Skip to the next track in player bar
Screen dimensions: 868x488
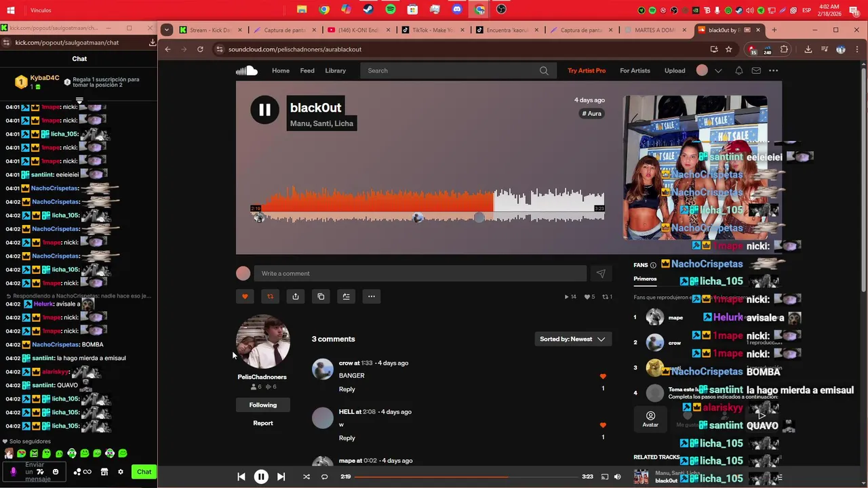[281, 476]
